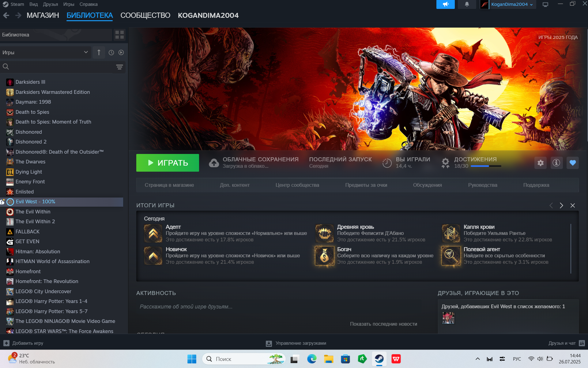This screenshot has height=368, width=588.
Task: Toggle Evil West favorite heart
Action: 573,163
